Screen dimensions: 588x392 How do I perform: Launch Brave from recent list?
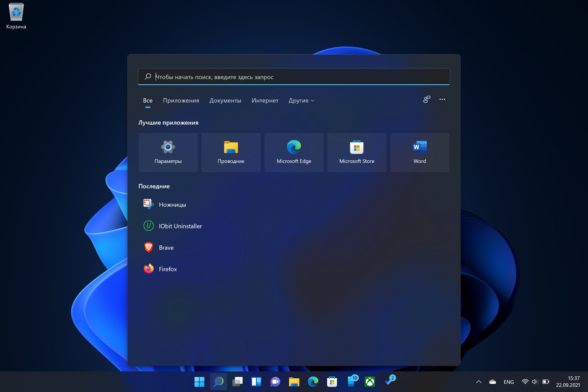(x=166, y=248)
